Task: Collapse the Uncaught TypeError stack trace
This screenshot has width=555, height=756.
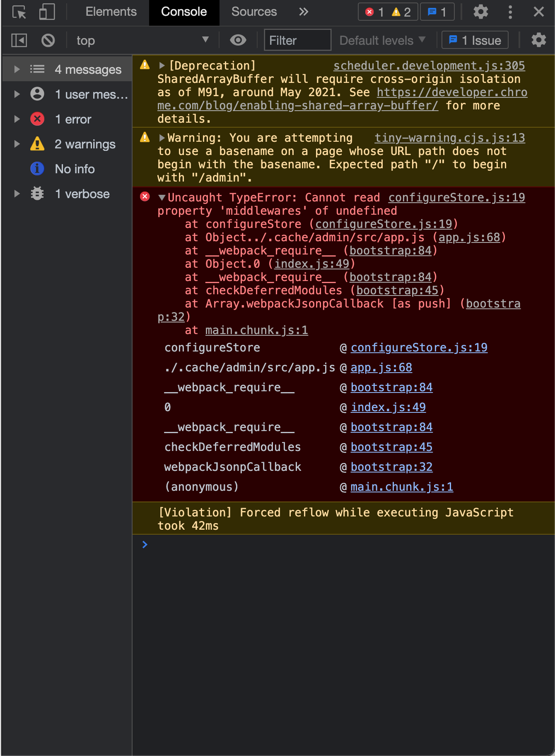Action: 162,197
